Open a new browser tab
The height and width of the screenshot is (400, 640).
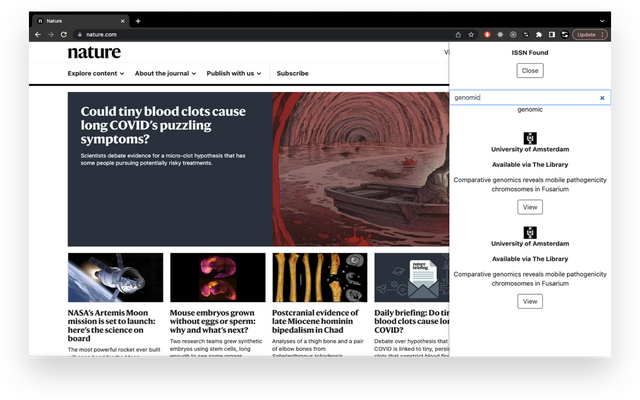tap(138, 21)
